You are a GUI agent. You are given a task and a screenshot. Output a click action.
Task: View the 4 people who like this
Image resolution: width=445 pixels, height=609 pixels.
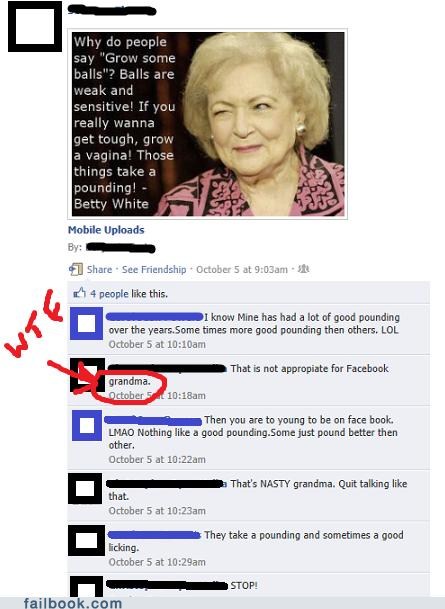click(109, 294)
